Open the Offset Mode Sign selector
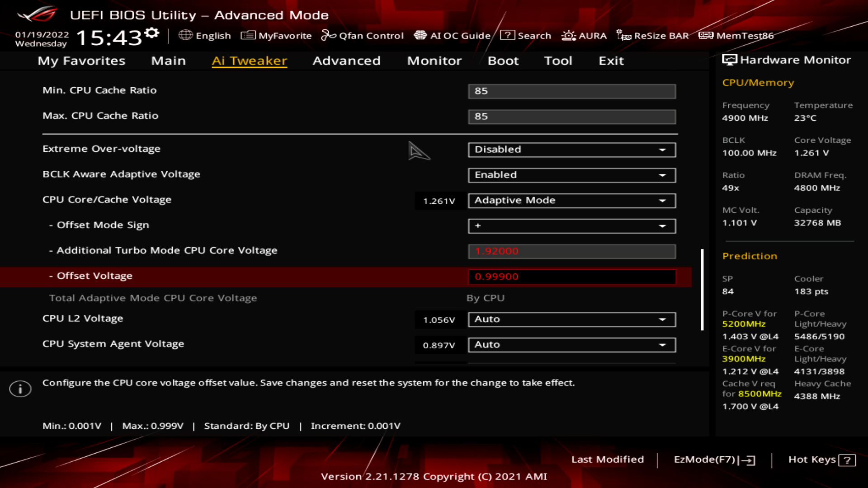 point(571,226)
